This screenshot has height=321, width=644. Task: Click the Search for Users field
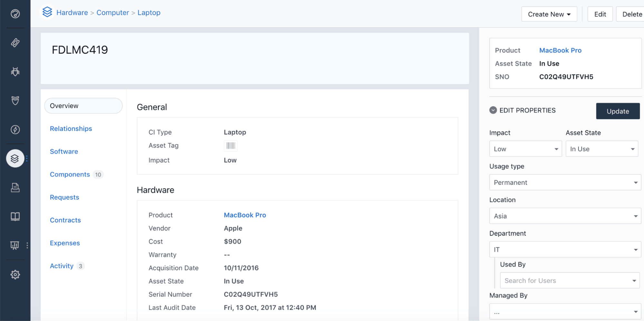point(569,280)
